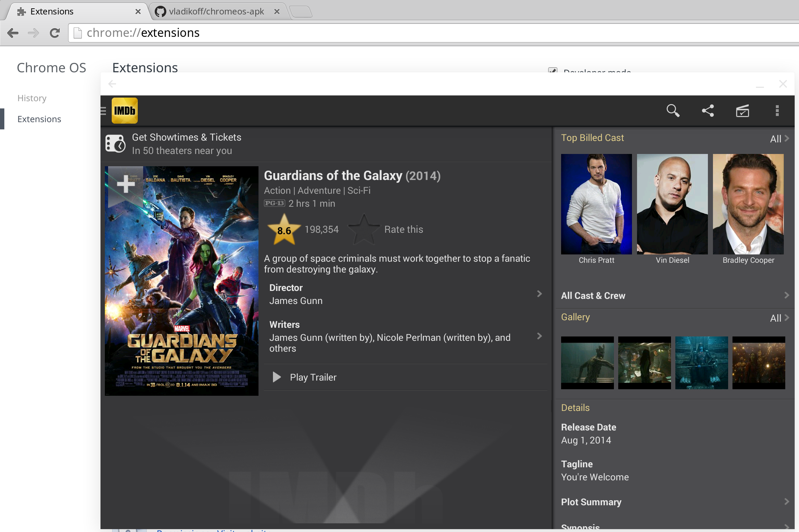The image size is (799, 532).
Task: Click the empty Rate this star
Action: pyautogui.click(x=364, y=229)
